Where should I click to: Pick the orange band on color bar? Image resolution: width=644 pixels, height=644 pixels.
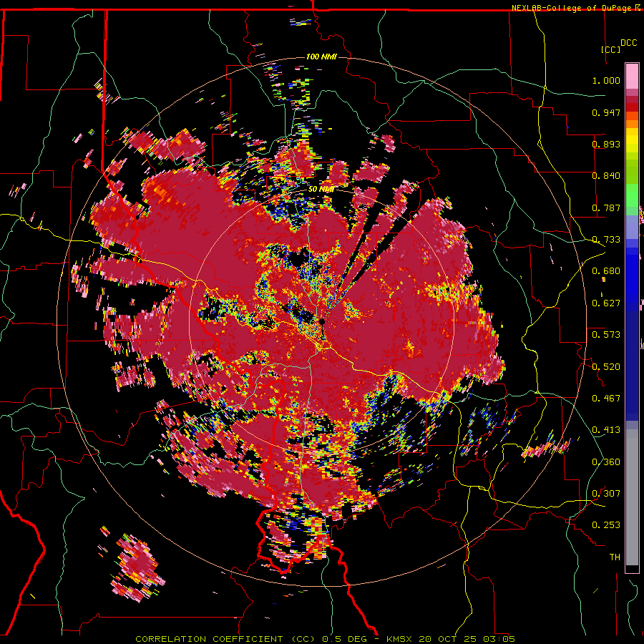(632, 124)
